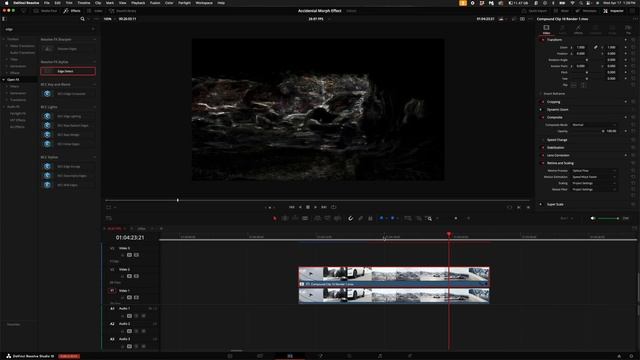
Task: Select the BCC Edge Lighting effect
Action: pos(68,116)
